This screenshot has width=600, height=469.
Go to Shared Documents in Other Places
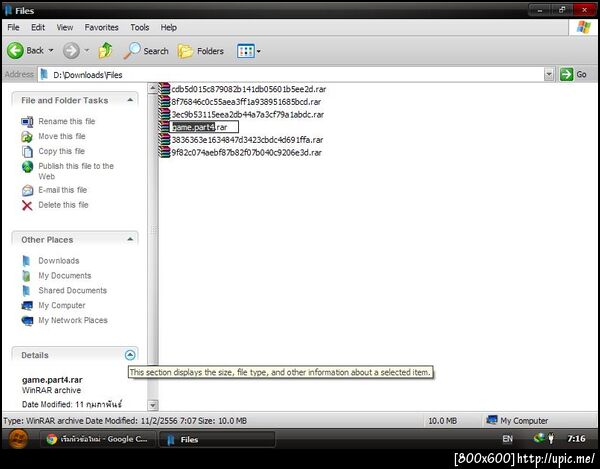[x=72, y=290]
